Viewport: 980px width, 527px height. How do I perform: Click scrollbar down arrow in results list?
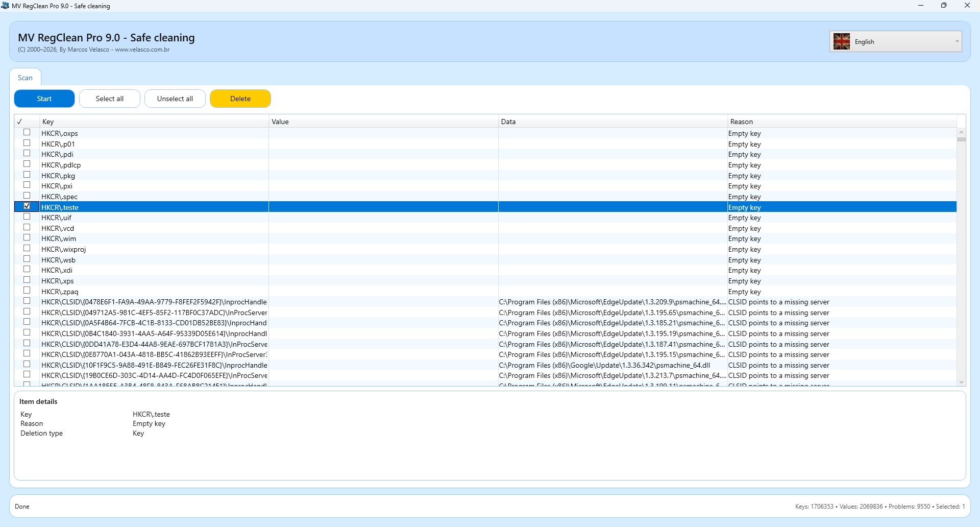(961, 382)
